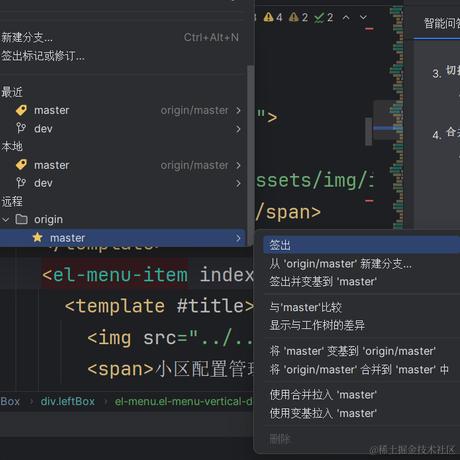Select master under 本地 branches

click(x=123, y=165)
